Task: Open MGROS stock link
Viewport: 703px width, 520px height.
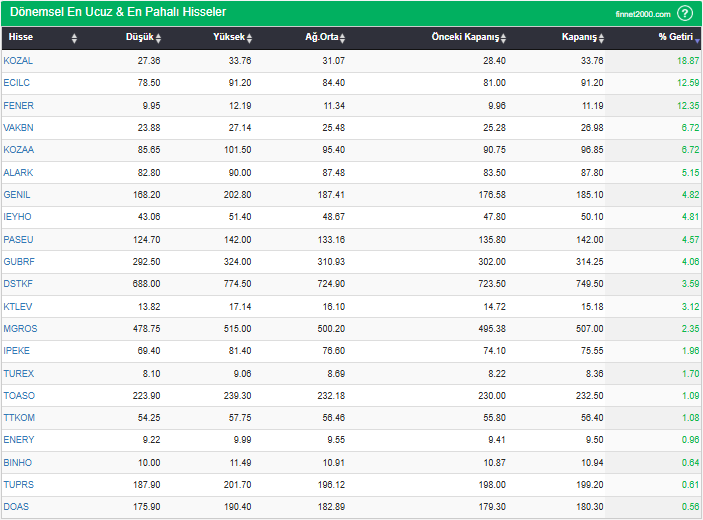Action: coord(20,329)
